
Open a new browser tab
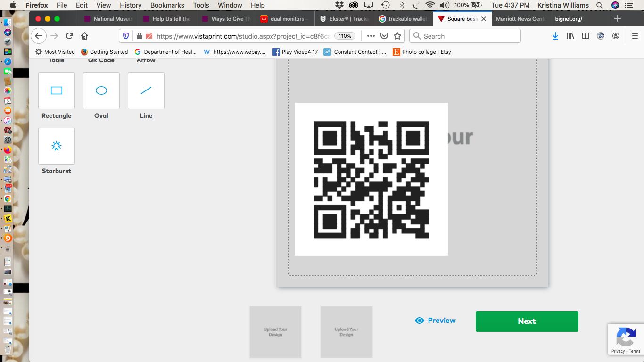pos(618,18)
